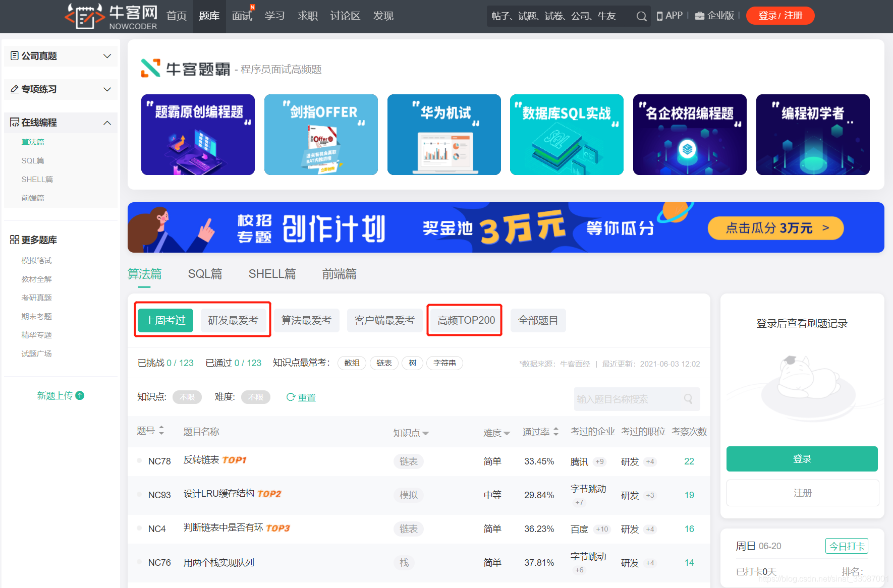Switch to the SHELL篇 tab
The width and height of the screenshot is (893, 588).
click(x=272, y=274)
